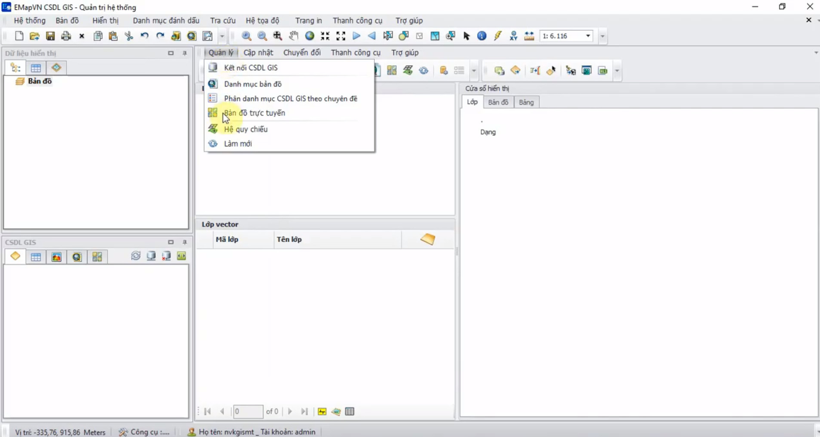Screen dimensions: 820x437
Task: Open the Danh mục đánh dấu menu
Action: tap(166, 20)
